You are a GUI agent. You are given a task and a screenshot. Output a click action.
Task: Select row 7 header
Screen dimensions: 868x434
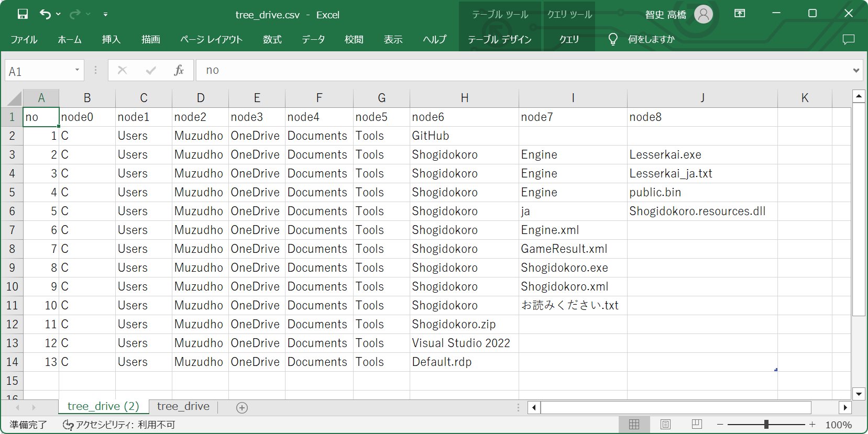click(12, 230)
